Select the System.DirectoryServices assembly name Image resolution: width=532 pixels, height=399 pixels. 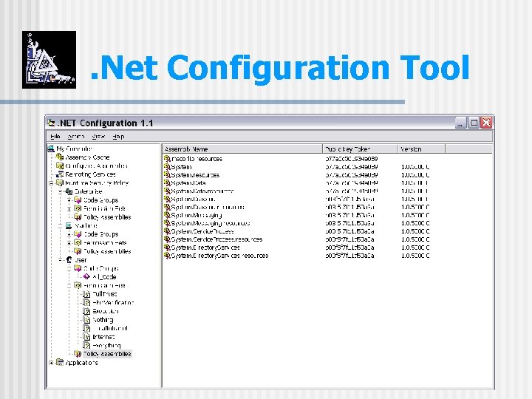pos(205,248)
